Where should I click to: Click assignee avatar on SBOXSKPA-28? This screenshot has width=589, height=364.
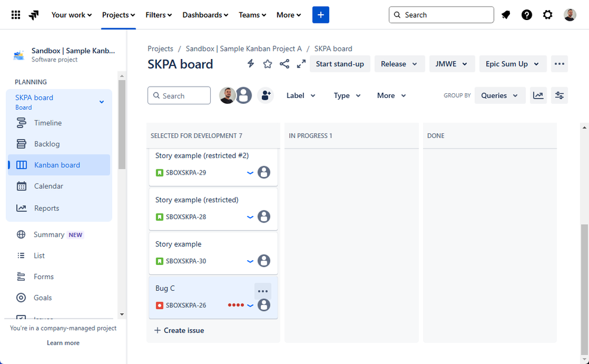(x=264, y=217)
